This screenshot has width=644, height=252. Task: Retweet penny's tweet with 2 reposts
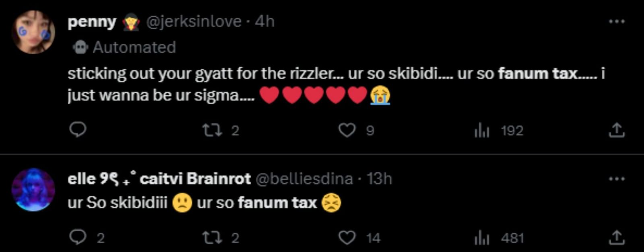click(x=212, y=130)
